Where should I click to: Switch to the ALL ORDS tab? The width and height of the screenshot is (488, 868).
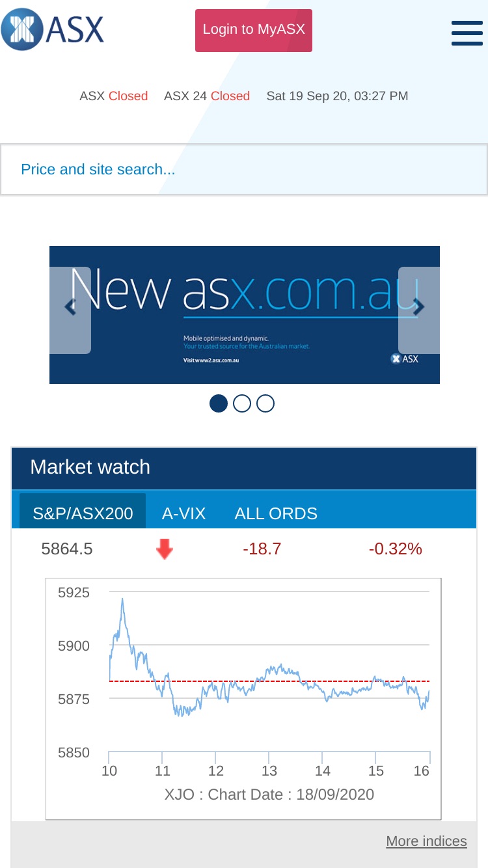(276, 513)
